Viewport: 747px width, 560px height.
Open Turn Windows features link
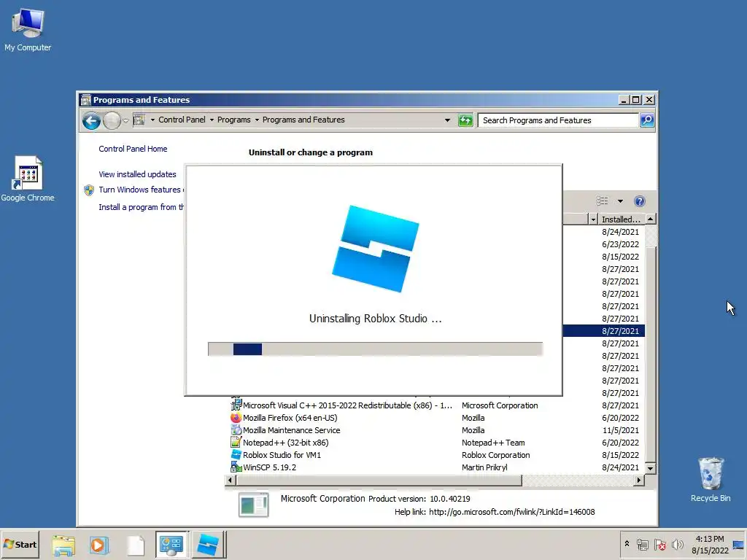point(141,190)
